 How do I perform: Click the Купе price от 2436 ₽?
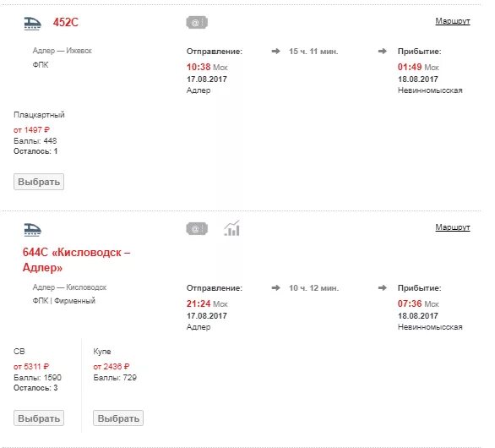[x=112, y=367]
